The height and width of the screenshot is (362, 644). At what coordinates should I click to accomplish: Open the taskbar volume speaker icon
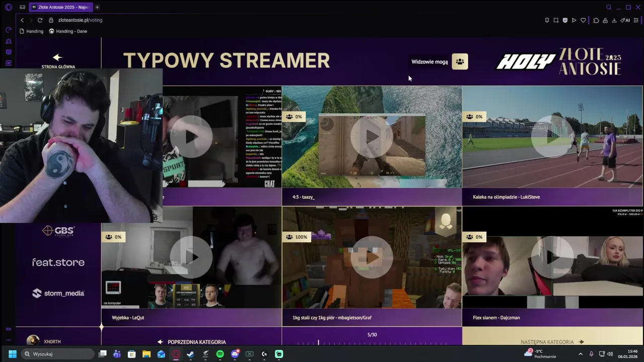pos(610,354)
